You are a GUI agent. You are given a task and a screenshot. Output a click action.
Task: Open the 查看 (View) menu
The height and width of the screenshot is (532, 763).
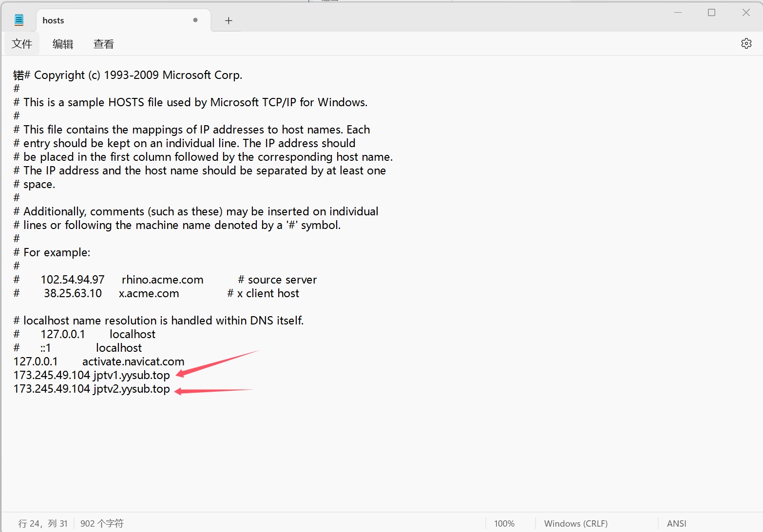(x=103, y=44)
